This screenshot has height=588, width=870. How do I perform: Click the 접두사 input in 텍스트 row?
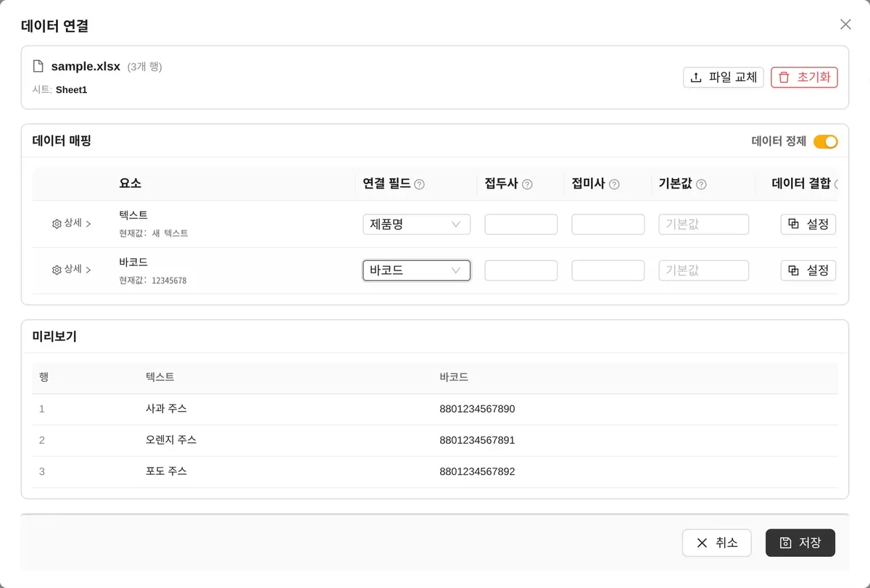coord(521,224)
